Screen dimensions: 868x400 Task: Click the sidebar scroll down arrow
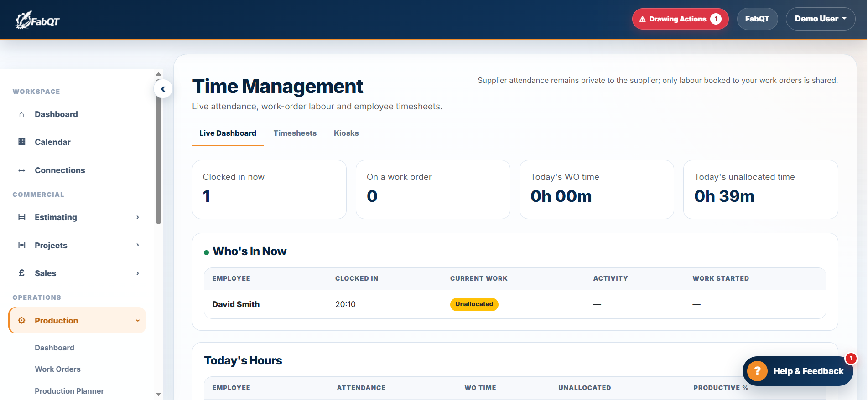click(x=158, y=394)
